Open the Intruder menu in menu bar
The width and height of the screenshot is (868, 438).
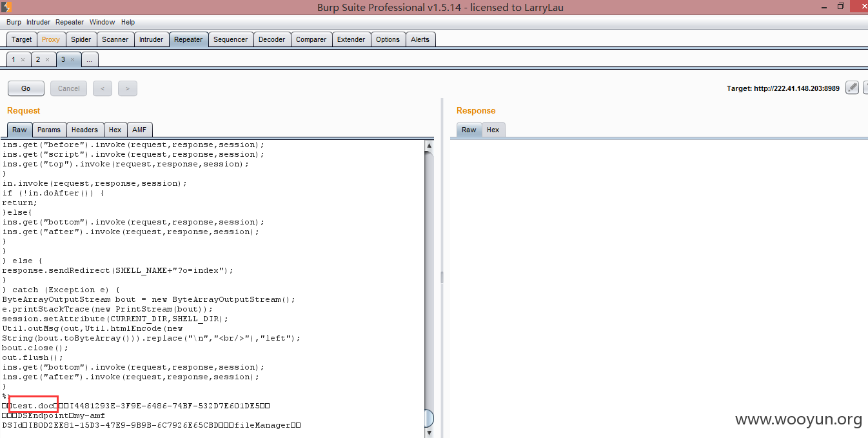(x=38, y=22)
